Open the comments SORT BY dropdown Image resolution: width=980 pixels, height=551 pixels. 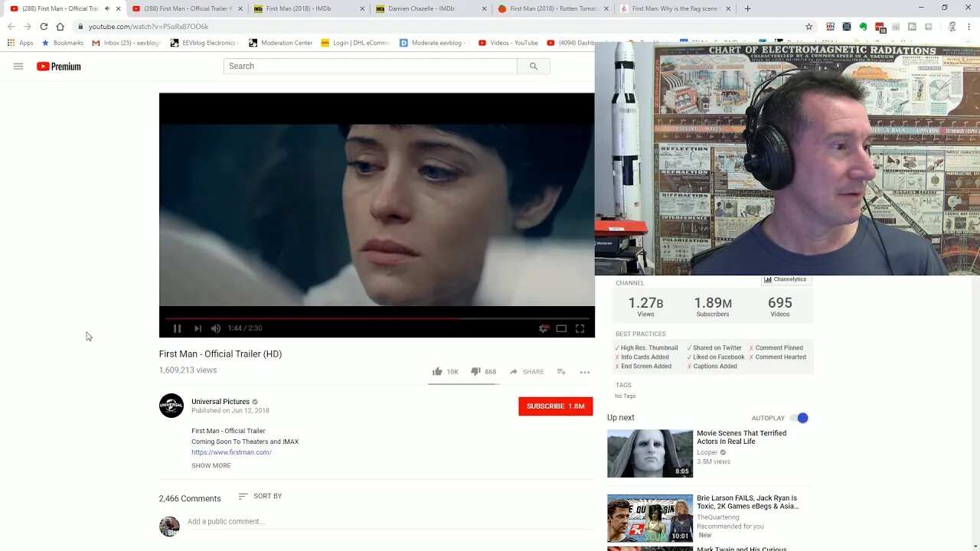click(x=260, y=496)
